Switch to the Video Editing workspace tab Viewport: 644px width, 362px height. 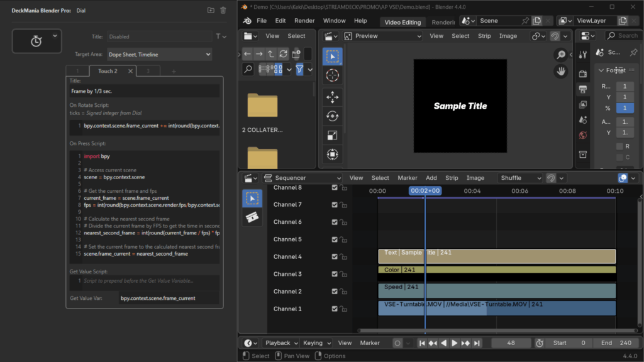click(402, 22)
